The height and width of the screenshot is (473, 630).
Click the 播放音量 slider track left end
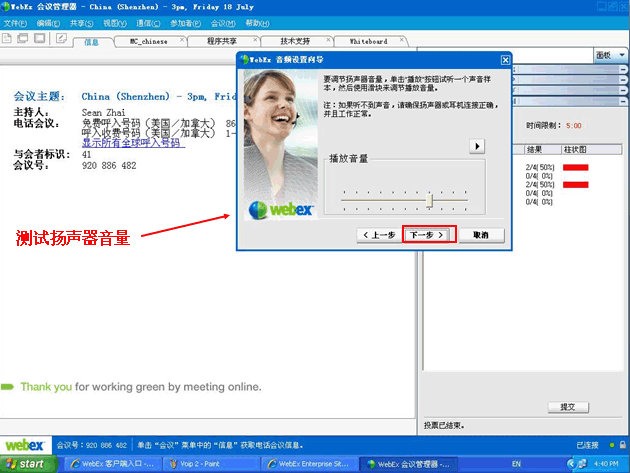pyautogui.click(x=344, y=200)
